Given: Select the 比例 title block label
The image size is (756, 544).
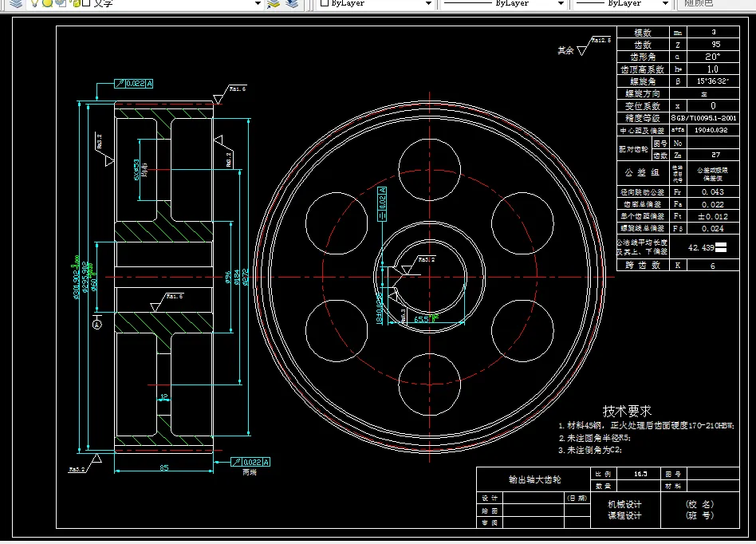Looking at the screenshot, I should point(603,474).
